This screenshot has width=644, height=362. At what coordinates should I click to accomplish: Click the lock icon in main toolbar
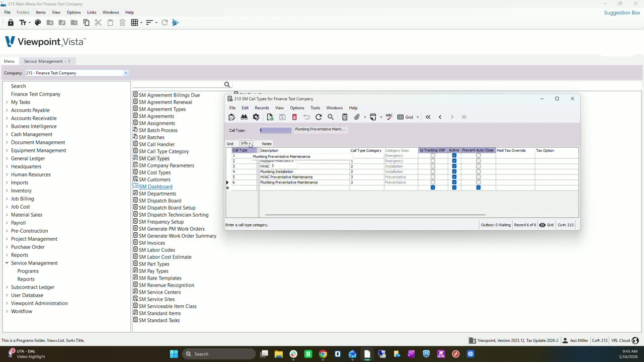tap(11, 23)
